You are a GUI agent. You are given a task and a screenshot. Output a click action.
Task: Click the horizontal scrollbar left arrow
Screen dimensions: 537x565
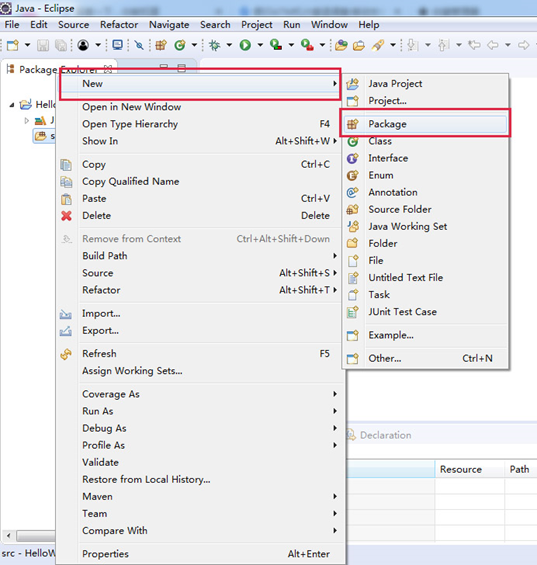(8, 535)
